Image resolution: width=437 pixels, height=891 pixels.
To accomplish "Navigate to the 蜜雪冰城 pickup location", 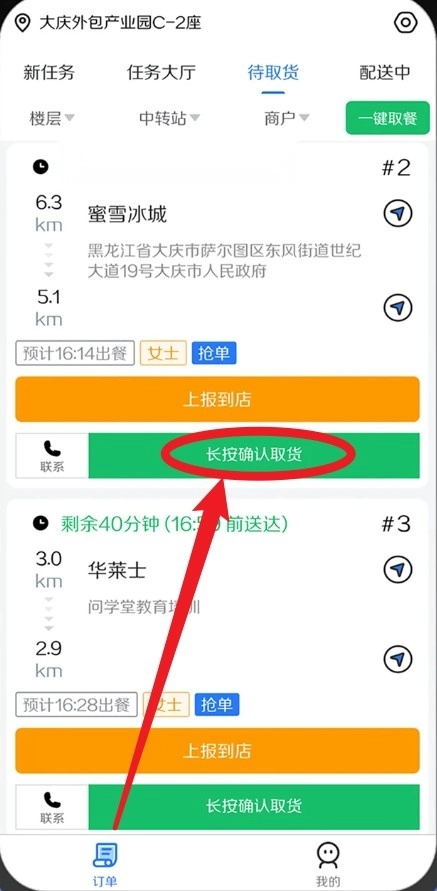I will click(x=397, y=214).
